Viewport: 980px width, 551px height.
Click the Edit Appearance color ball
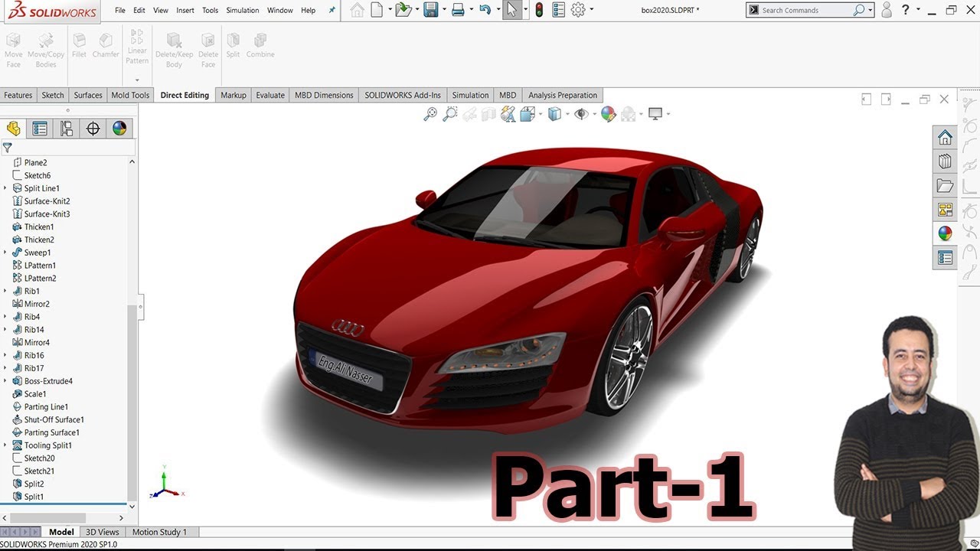[x=608, y=114]
